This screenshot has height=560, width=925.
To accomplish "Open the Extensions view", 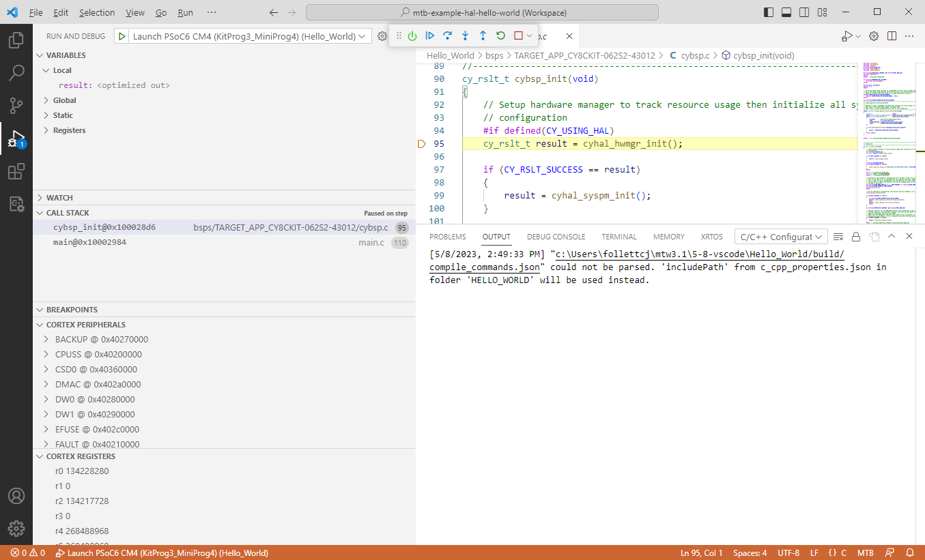I will click(x=16, y=171).
